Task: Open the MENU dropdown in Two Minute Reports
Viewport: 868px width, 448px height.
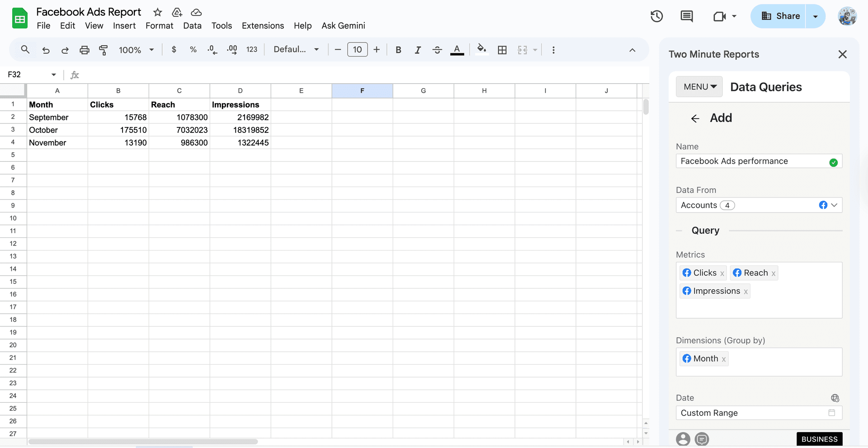Action: tap(699, 86)
